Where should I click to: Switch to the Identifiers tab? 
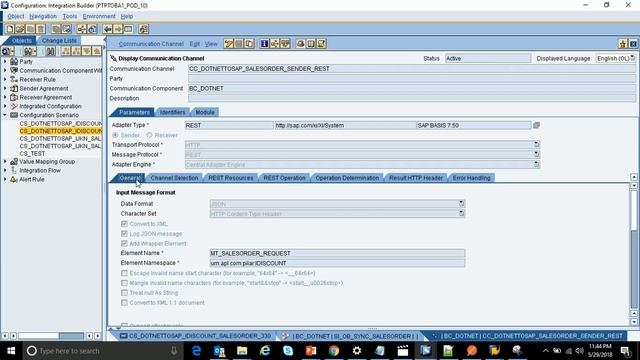point(172,112)
